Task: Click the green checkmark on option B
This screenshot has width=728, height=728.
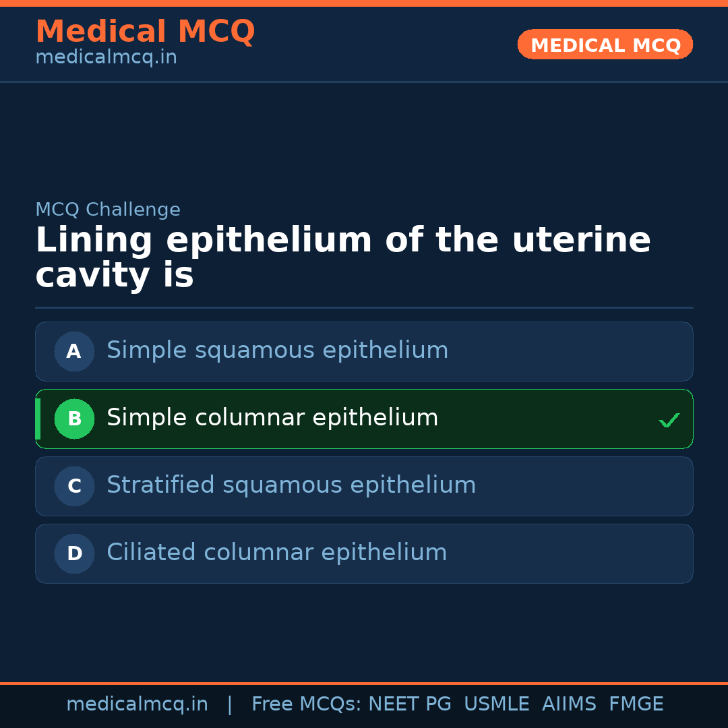Action: 669,420
